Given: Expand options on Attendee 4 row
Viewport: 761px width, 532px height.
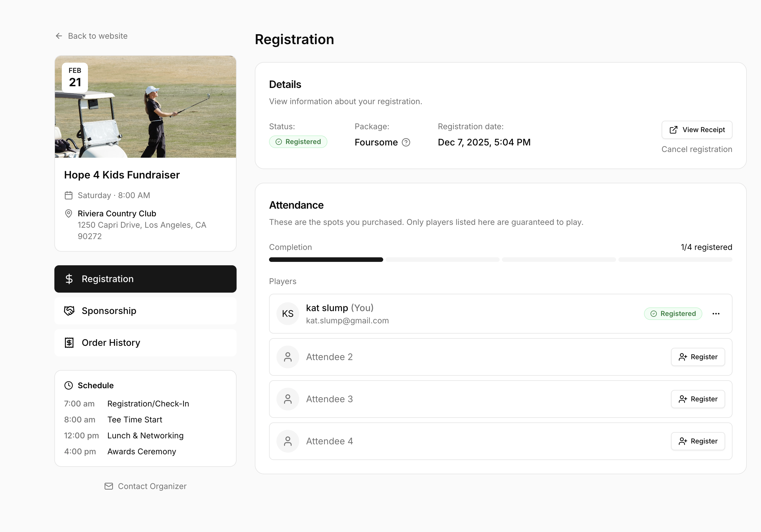Looking at the screenshot, I should [698, 441].
